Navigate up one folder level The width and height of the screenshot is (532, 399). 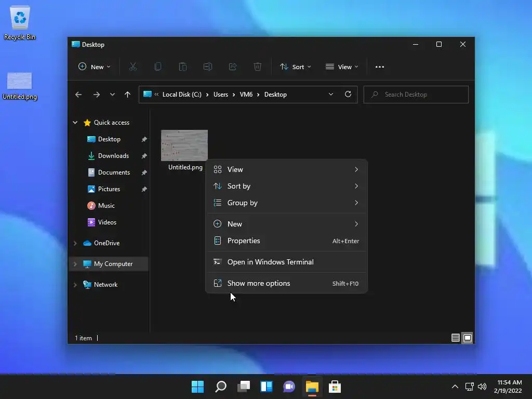click(128, 95)
